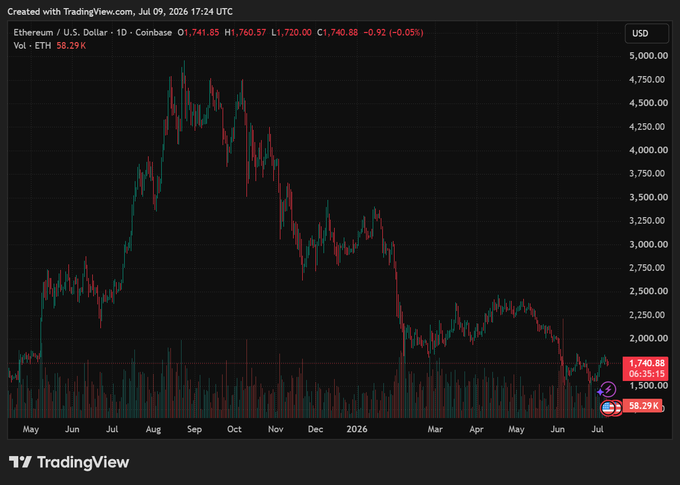Click the Mar label on time axis
This screenshot has width=680, height=485.
[435, 429]
